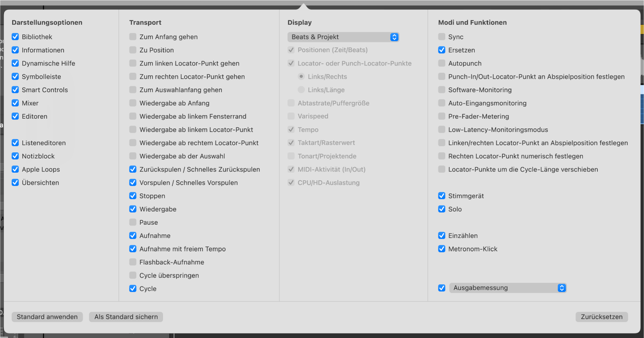
Task: Turn off the Cycle checkbox
Action: (x=133, y=288)
